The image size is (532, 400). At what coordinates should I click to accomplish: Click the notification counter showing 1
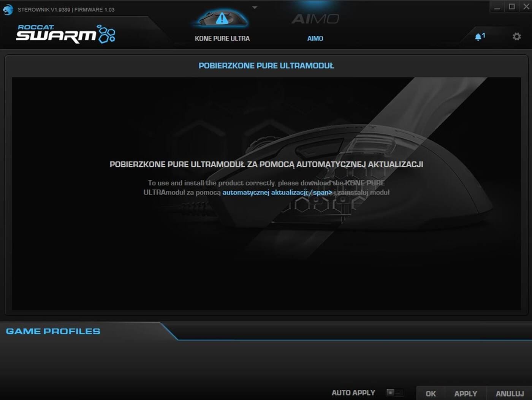(483, 35)
